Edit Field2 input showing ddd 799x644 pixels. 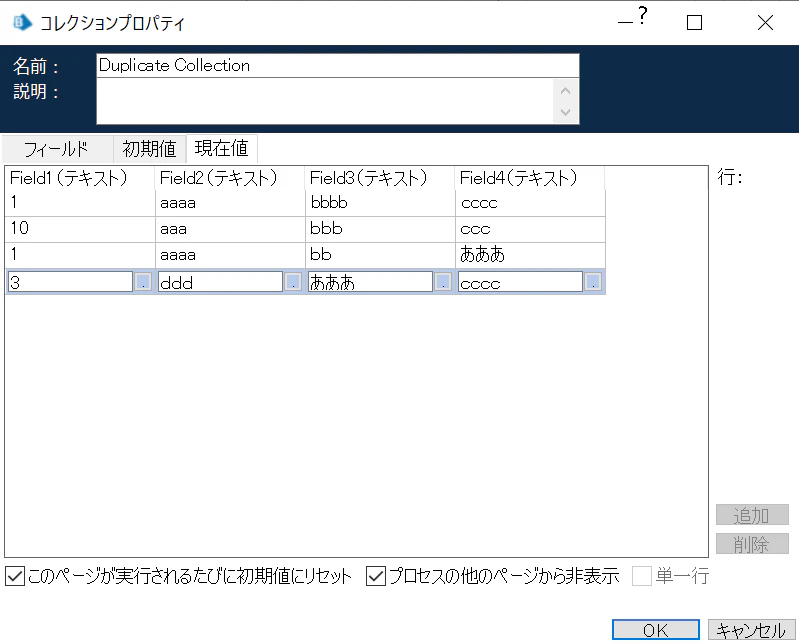[220, 282]
